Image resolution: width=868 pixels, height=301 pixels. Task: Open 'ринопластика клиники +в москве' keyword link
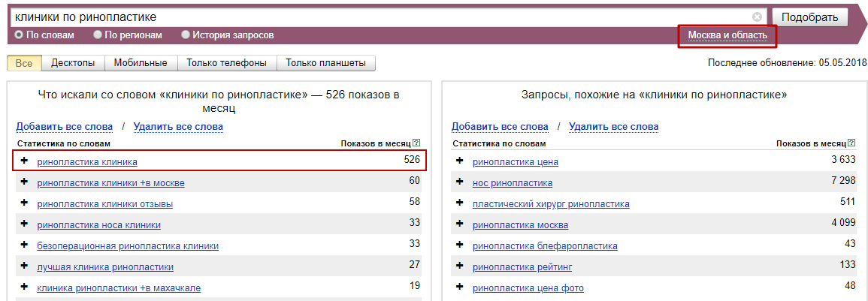[110, 183]
